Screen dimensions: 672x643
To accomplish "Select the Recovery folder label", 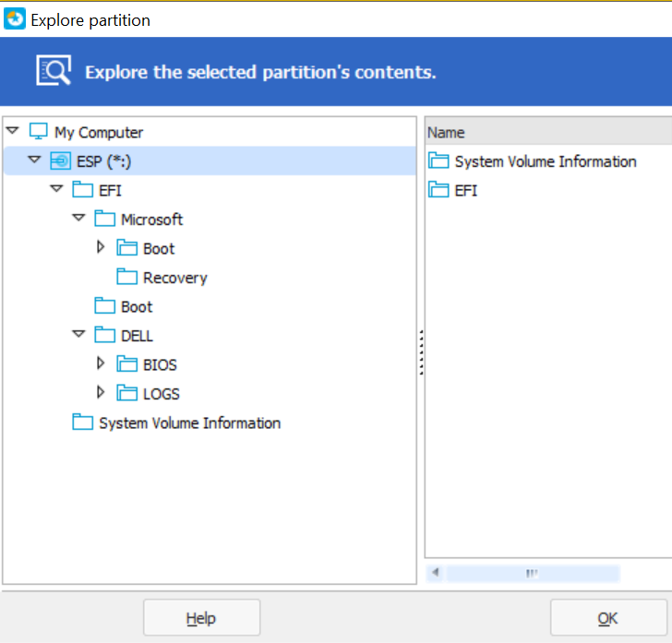I will 175,278.
